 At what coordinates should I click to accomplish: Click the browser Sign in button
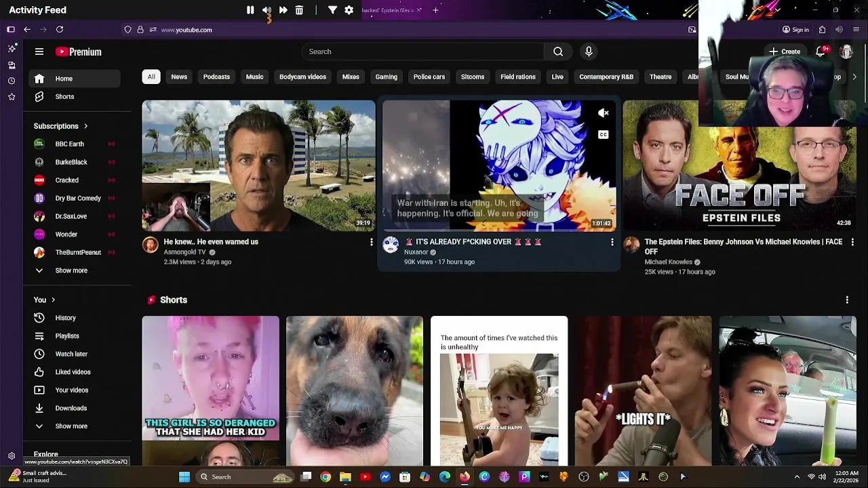pyautogui.click(x=795, y=30)
